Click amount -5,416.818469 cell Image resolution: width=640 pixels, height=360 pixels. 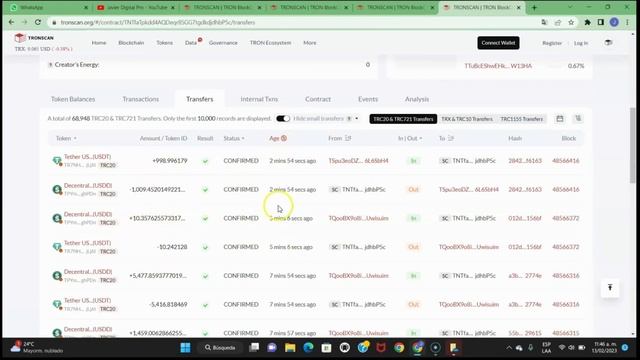168,304
